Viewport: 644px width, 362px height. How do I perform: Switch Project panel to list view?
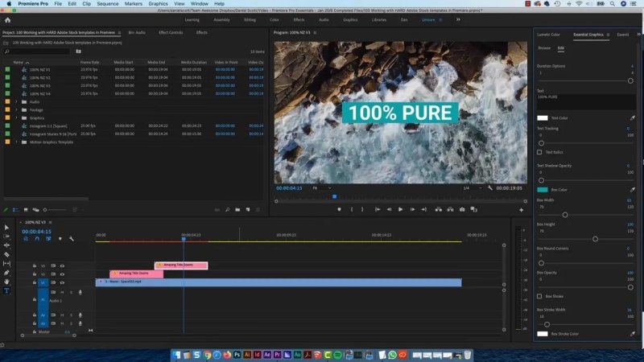(x=15, y=210)
